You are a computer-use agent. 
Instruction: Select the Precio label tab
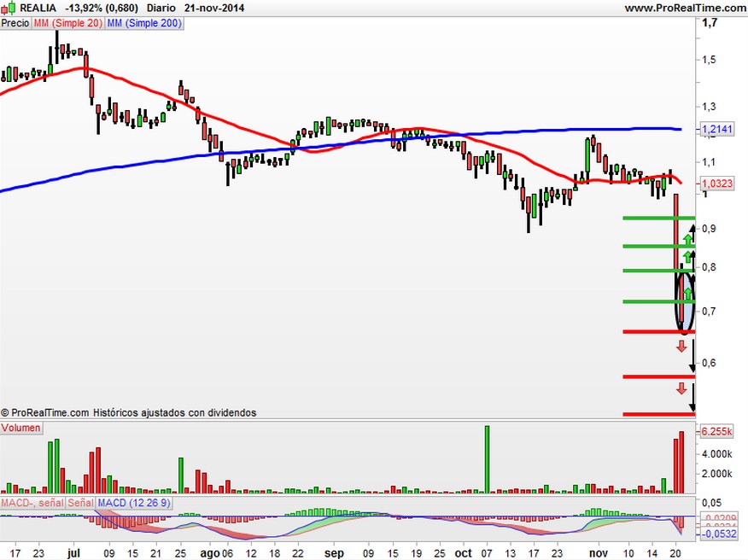pyautogui.click(x=15, y=23)
